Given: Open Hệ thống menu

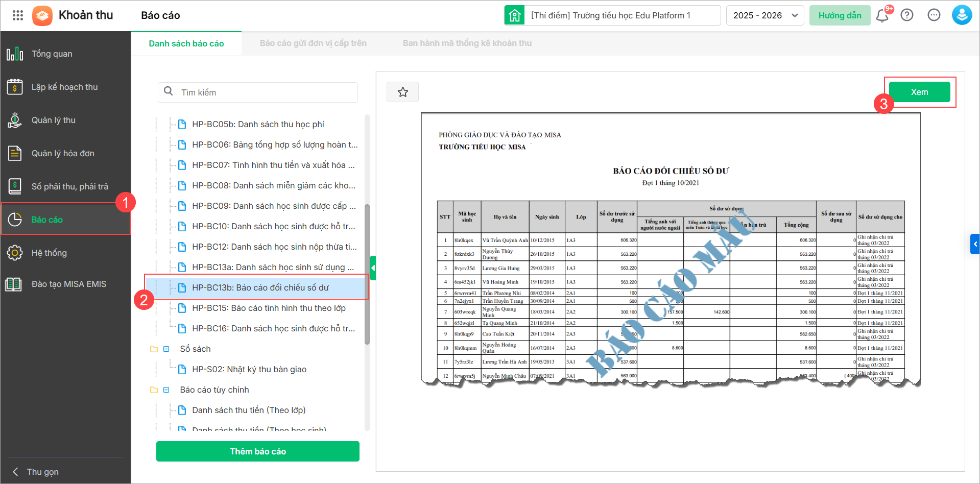Looking at the screenshot, I should (65, 253).
